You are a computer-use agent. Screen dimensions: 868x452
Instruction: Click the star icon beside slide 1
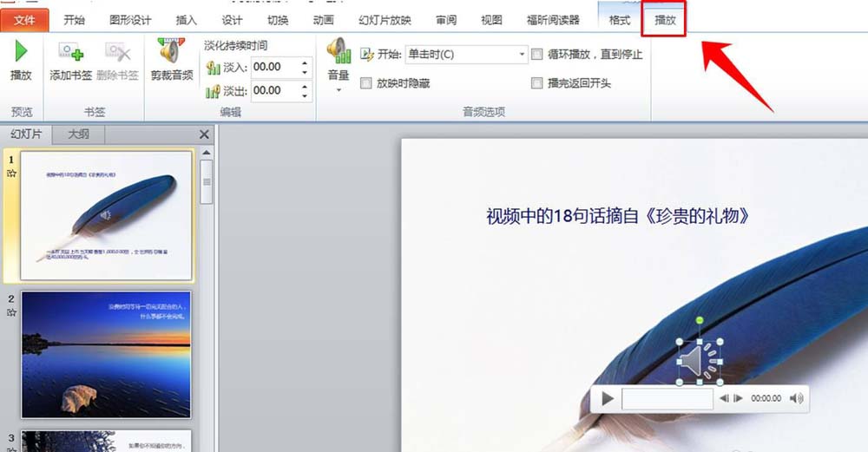tap(11, 174)
